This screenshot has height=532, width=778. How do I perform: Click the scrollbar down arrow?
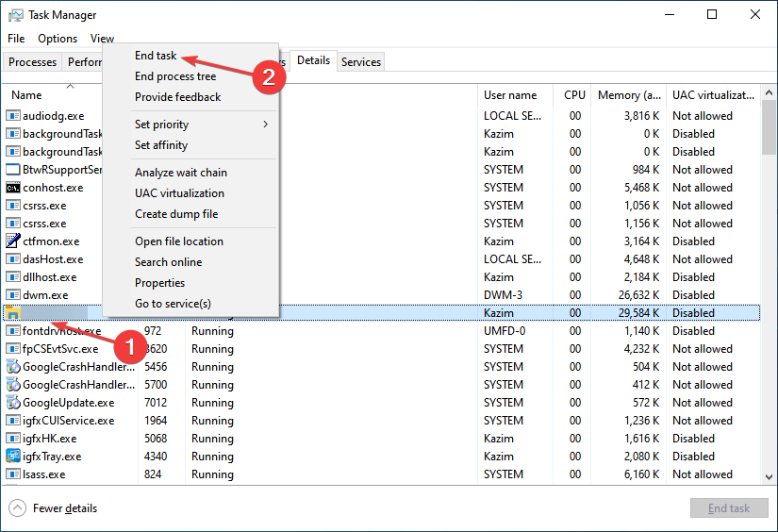click(x=769, y=477)
